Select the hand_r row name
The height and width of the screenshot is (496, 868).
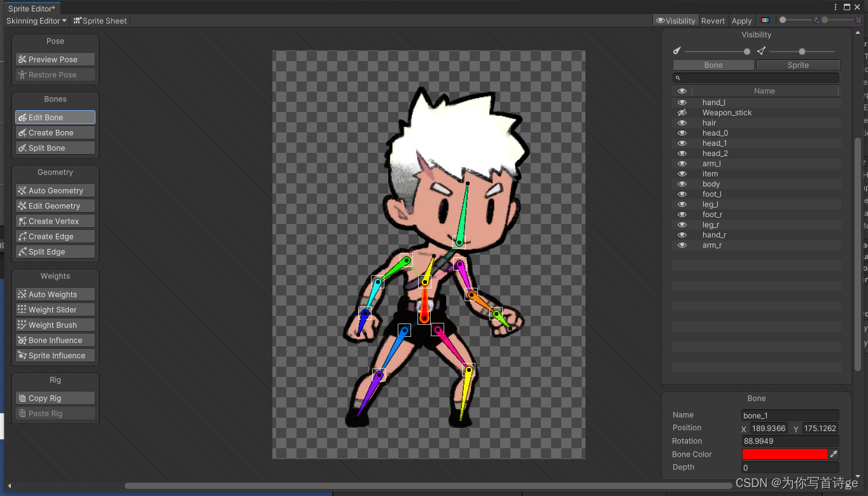(x=714, y=235)
